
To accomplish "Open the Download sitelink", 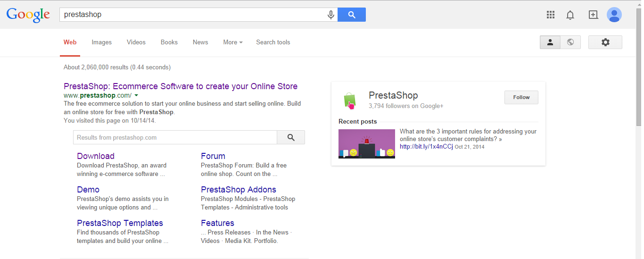I will pyautogui.click(x=96, y=156).
